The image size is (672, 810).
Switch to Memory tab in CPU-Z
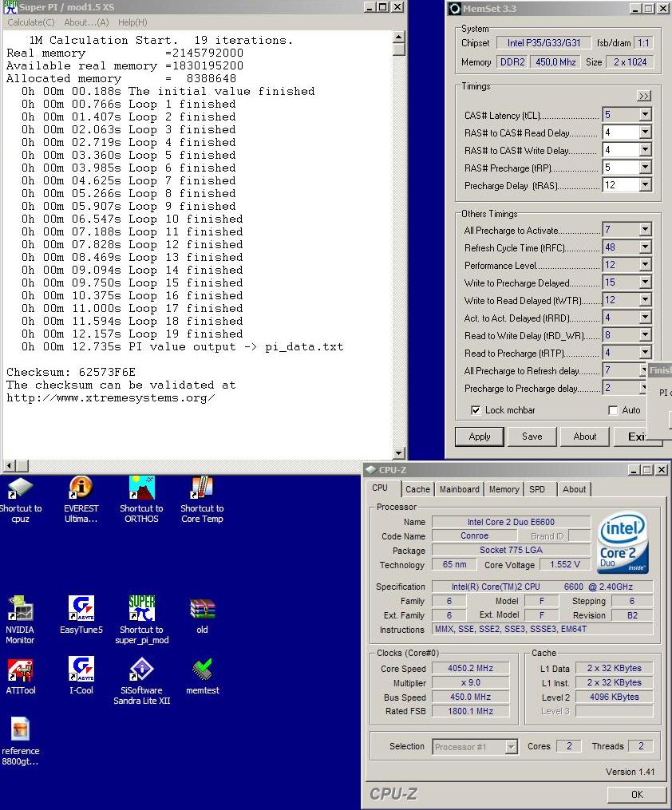[x=504, y=489]
